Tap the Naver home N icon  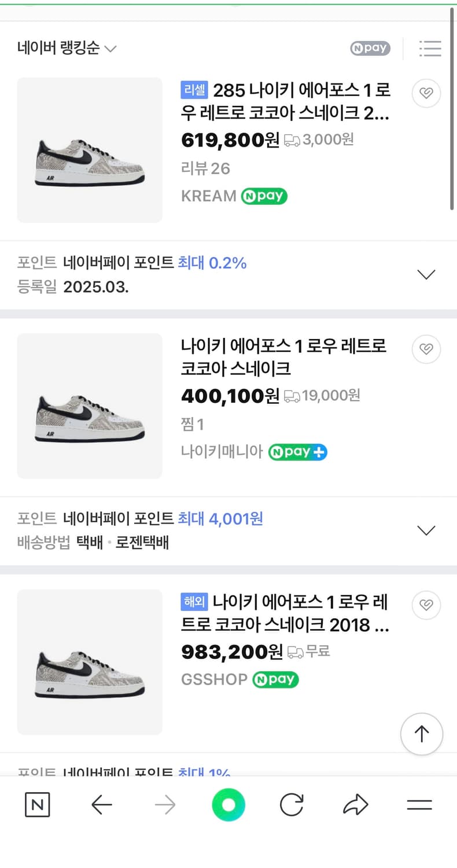tap(38, 805)
